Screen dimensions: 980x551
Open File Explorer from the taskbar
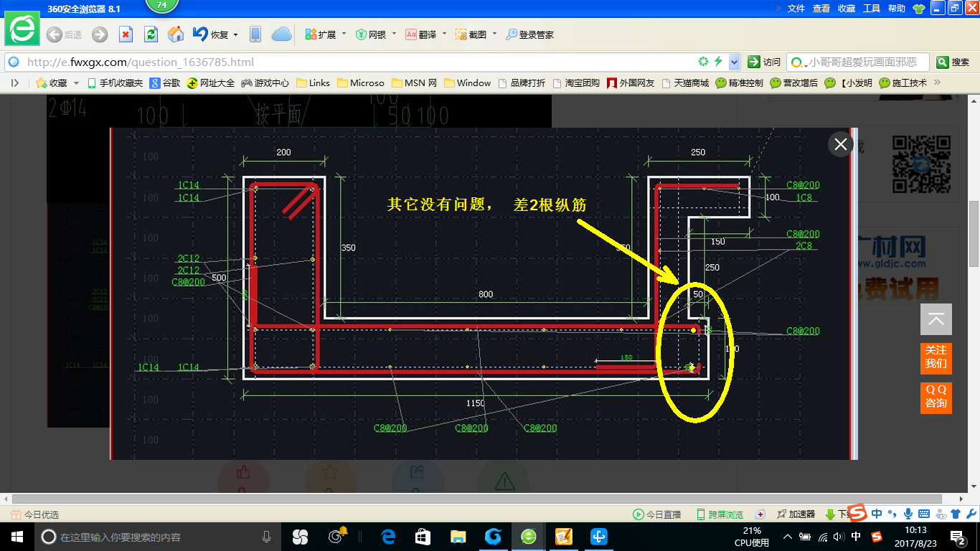pos(458,537)
